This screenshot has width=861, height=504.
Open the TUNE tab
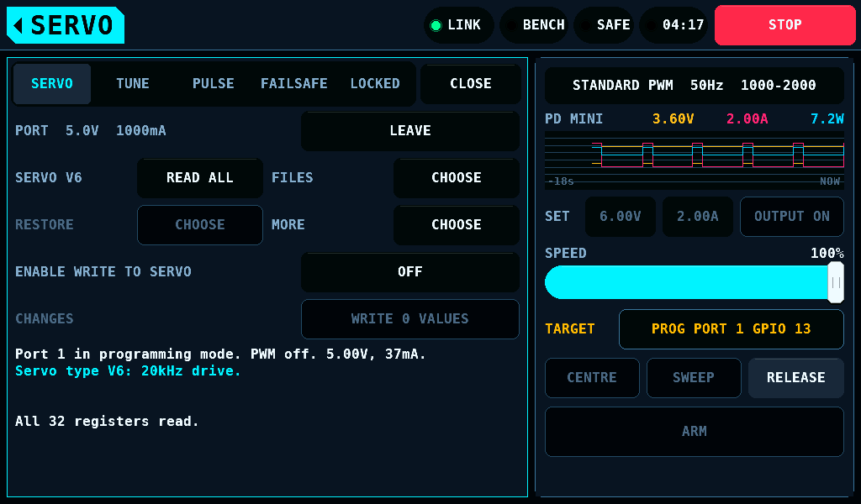[x=132, y=84]
